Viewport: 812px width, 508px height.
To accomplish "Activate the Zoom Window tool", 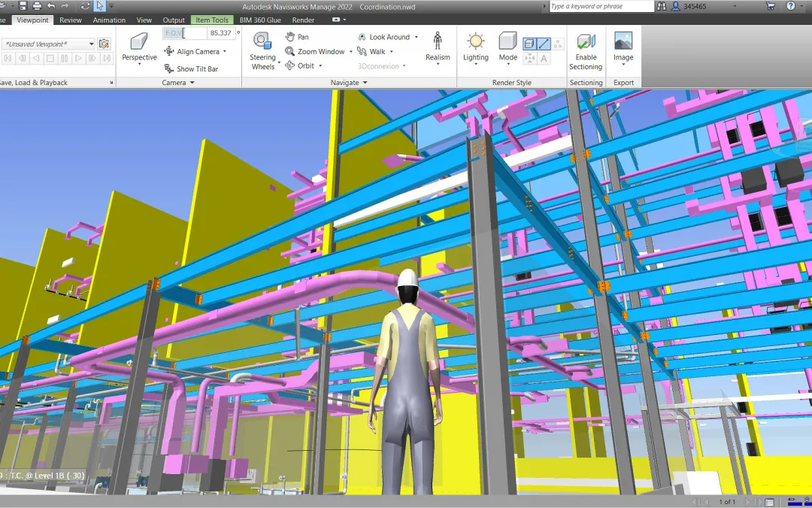I will coord(314,51).
